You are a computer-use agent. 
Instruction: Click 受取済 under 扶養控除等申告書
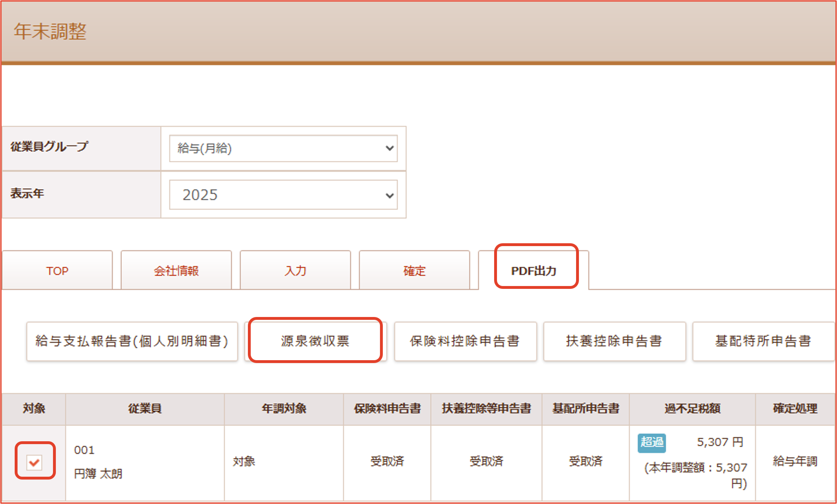[486, 461]
